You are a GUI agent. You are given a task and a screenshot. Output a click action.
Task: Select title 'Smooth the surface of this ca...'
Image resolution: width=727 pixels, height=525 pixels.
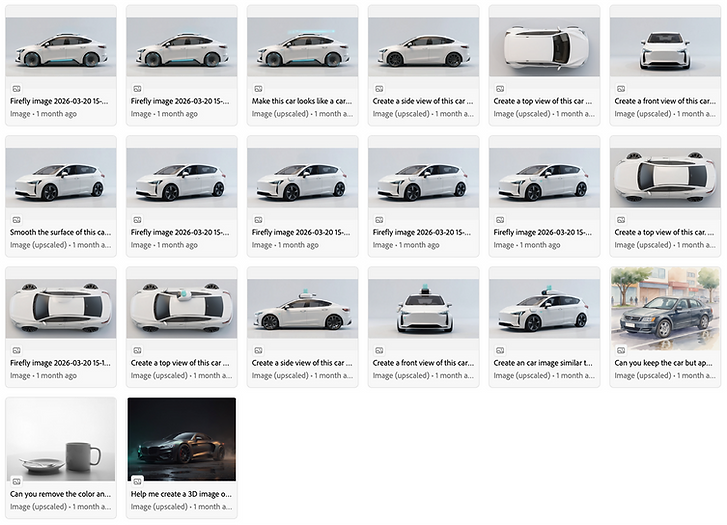[x=60, y=232]
